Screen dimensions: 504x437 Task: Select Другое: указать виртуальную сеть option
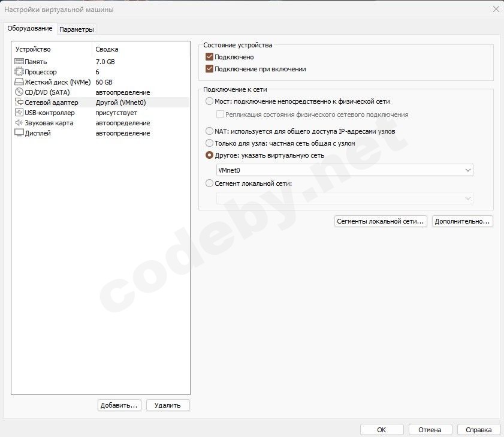click(209, 155)
